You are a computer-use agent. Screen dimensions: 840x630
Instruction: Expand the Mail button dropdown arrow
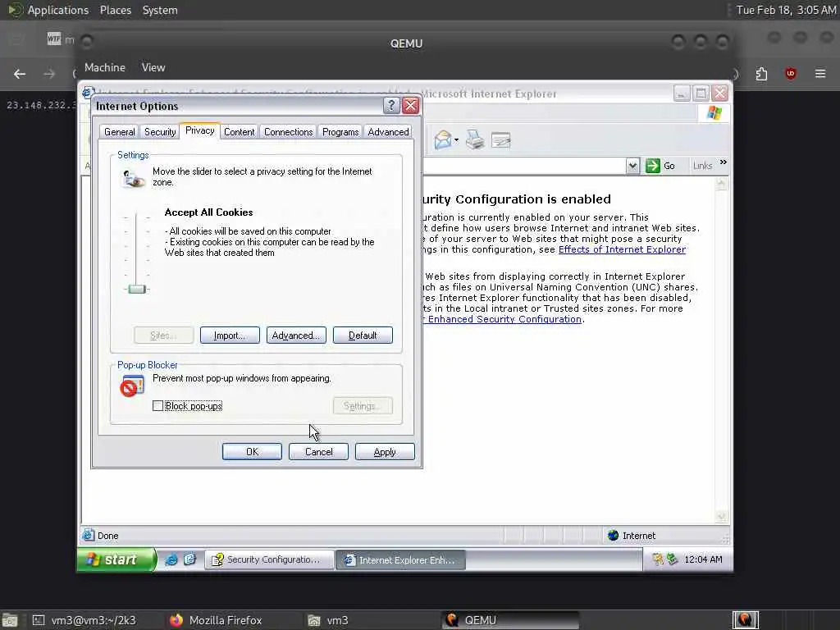pyautogui.click(x=456, y=140)
